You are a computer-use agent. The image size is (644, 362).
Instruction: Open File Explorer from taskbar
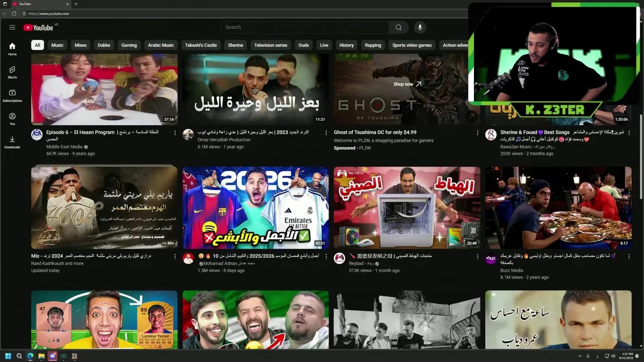[x=41, y=356]
